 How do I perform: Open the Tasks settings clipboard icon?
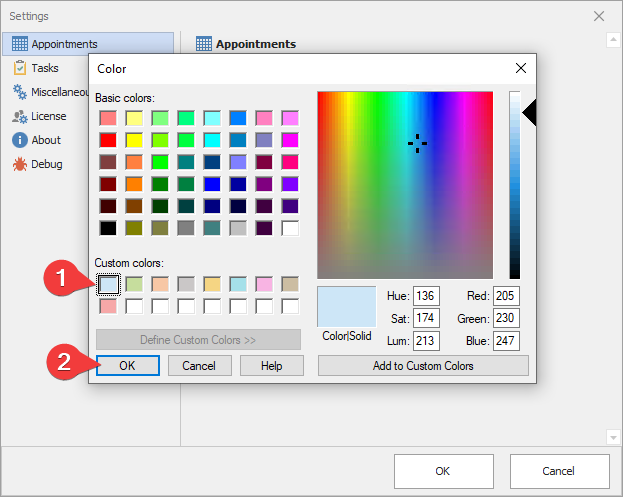coord(19,68)
